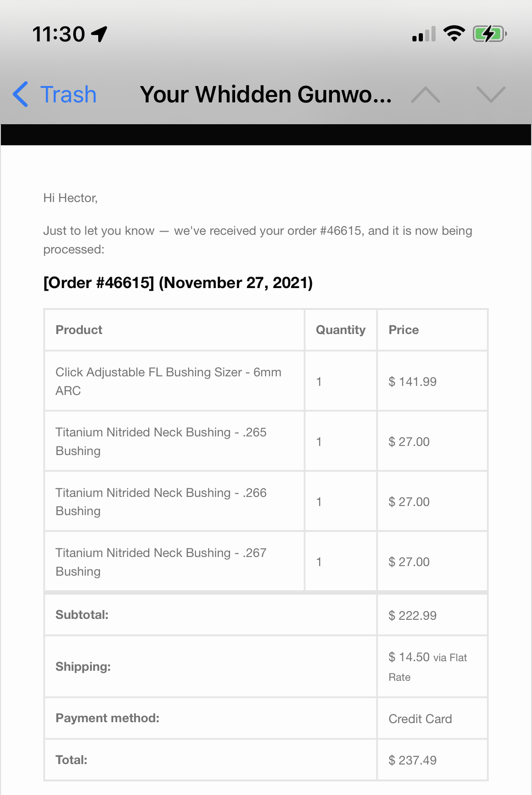Tap the cellular signal bars icon
The image size is (532, 795).
click(424, 34)
